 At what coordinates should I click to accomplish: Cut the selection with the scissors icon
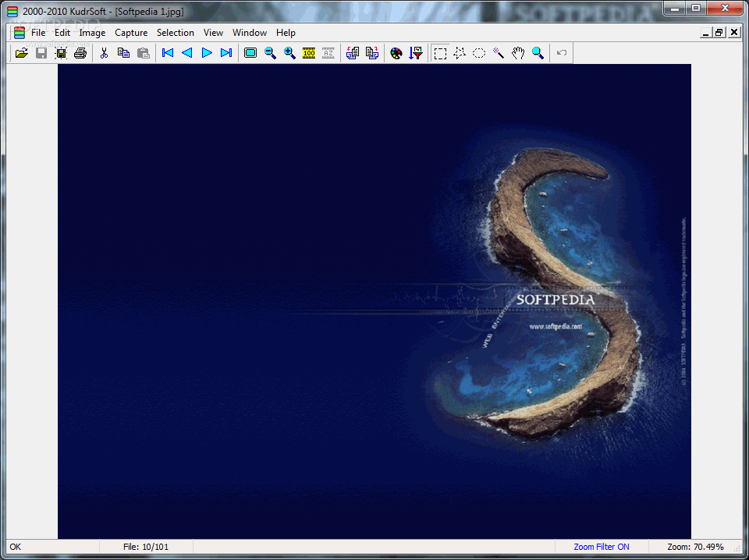(104, 53)
